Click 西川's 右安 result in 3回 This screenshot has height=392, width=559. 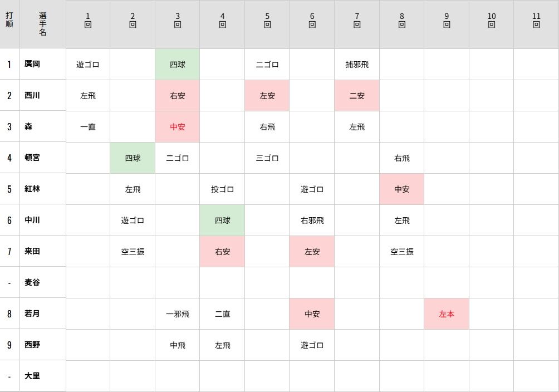[x=177, y=96]
